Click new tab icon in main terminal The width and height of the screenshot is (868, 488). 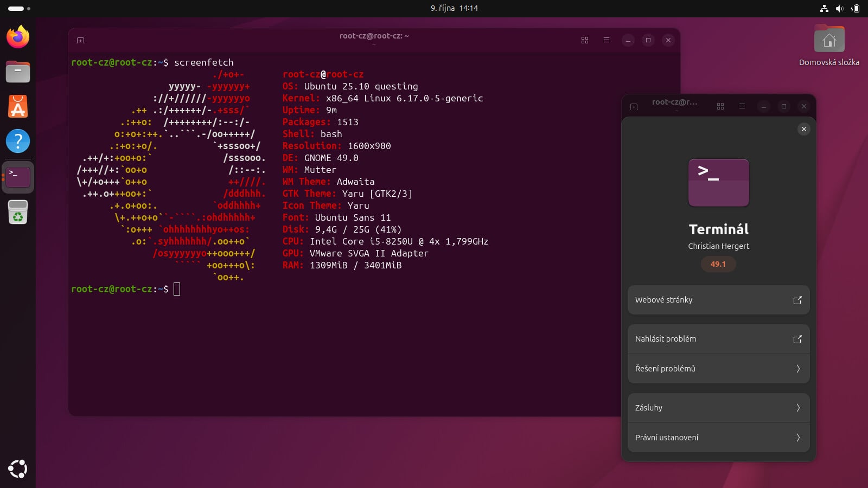[x=81, y=41]
